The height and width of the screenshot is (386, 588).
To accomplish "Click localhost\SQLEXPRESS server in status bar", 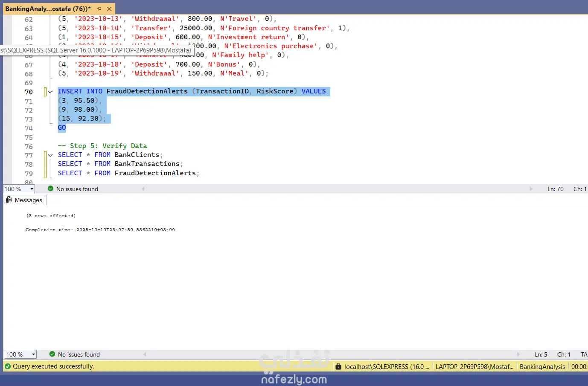I will click(387, 367).
